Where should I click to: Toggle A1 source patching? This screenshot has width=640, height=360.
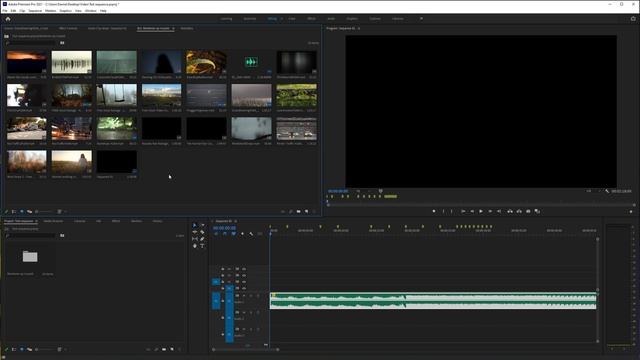pos(216,301)
